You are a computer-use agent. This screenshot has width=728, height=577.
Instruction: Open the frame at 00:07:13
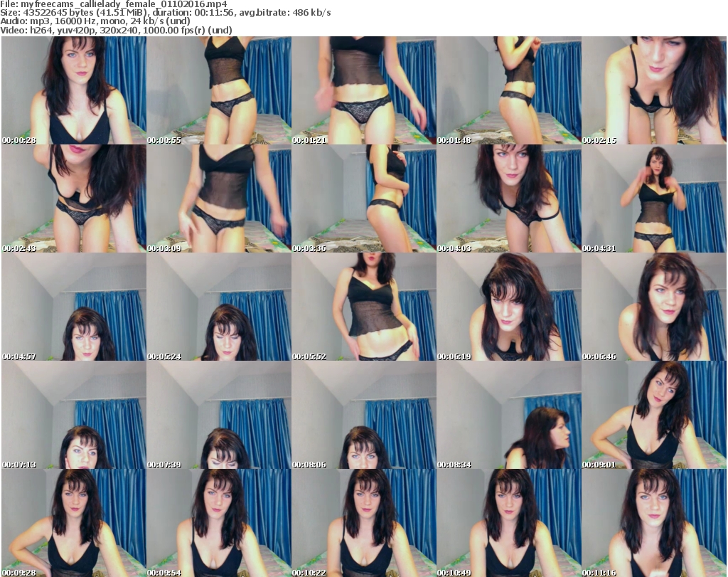coord(74,415)
